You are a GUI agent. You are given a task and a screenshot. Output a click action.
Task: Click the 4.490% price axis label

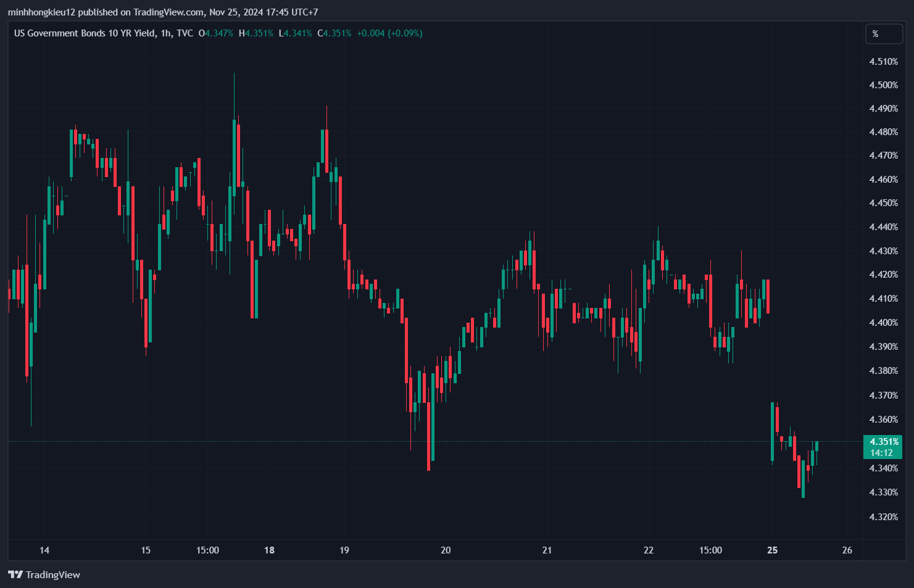tap(884, 109)
